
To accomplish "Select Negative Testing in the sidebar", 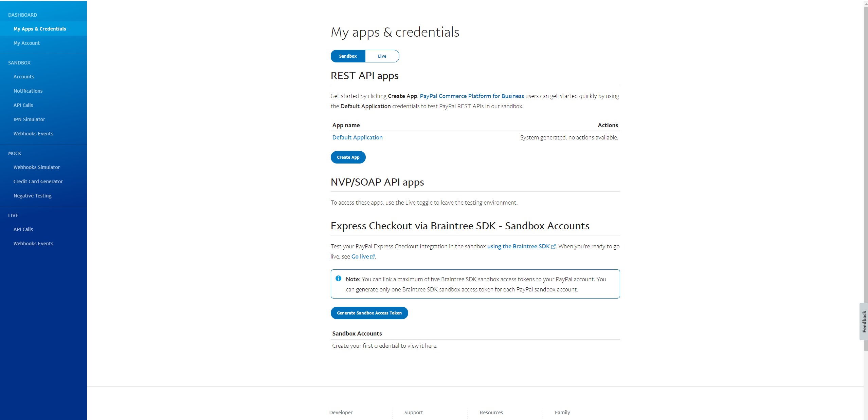I will point(32,195).
